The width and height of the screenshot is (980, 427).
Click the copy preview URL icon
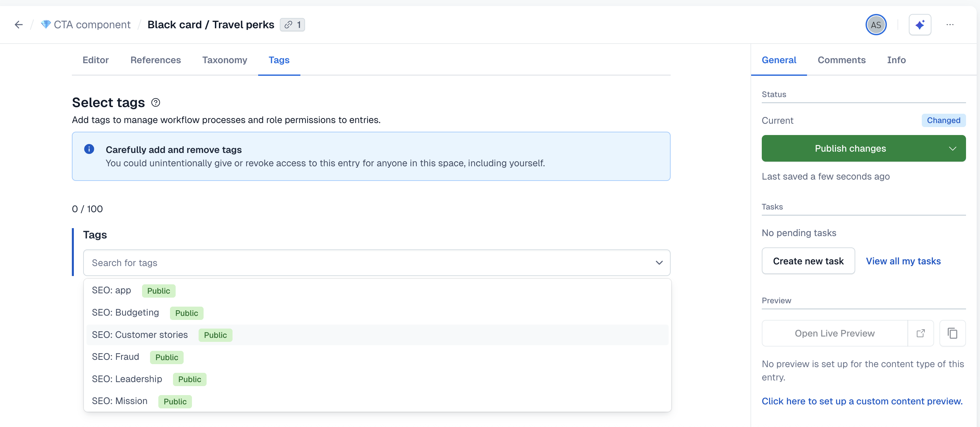952,334
